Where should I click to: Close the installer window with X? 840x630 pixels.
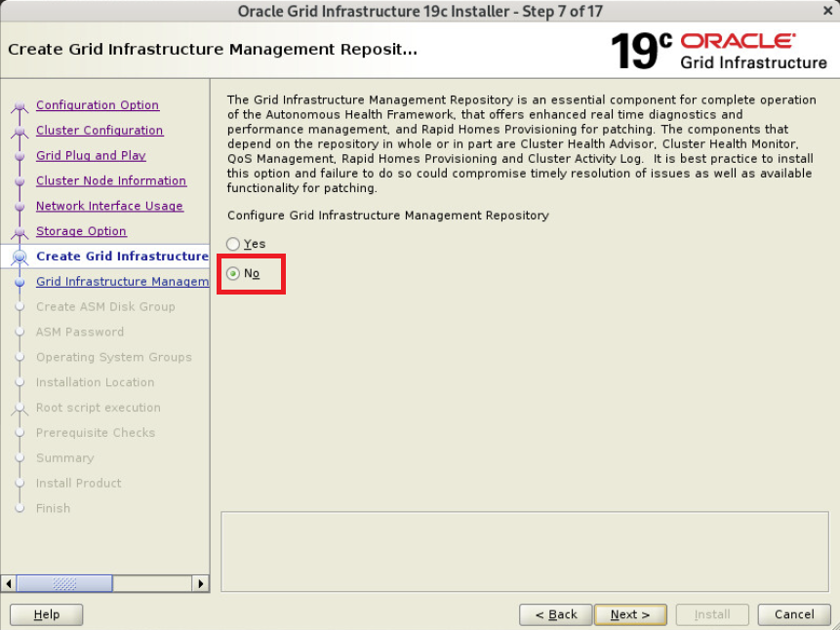pos(827,11)
